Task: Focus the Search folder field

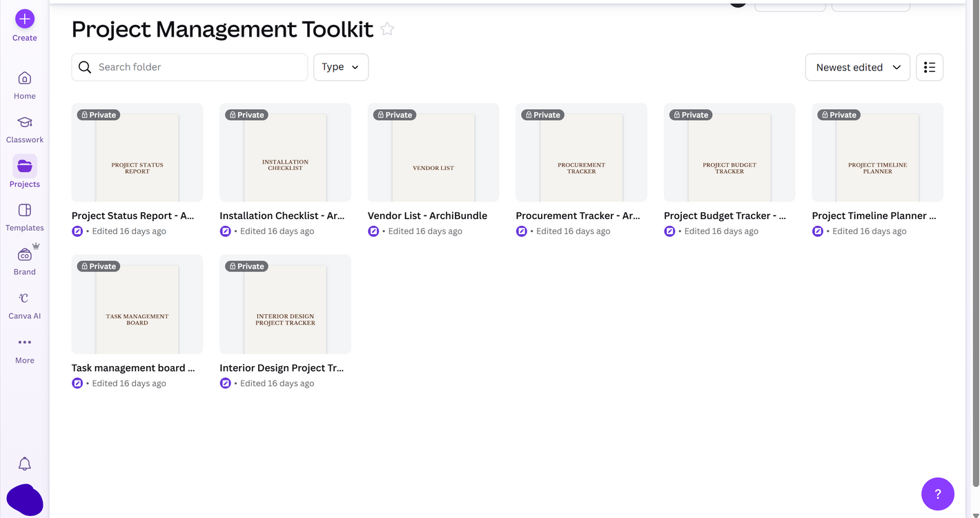Action: (190, 67)
